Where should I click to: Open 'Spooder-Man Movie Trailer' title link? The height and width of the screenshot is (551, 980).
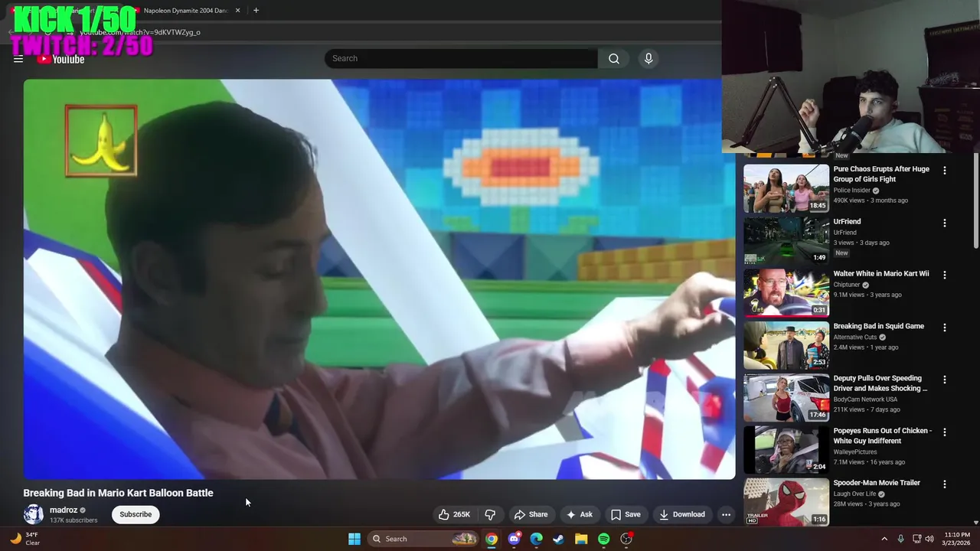[x=877, y=483]
